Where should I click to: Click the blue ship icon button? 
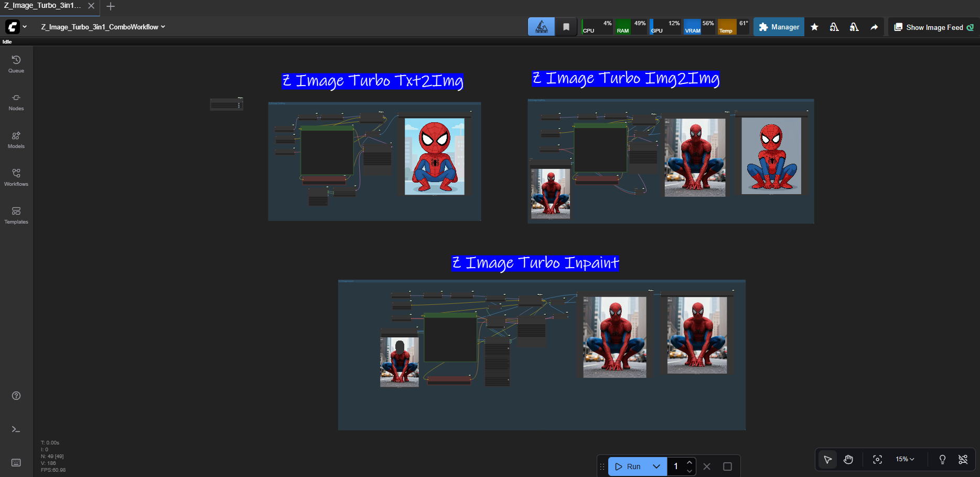542,27
